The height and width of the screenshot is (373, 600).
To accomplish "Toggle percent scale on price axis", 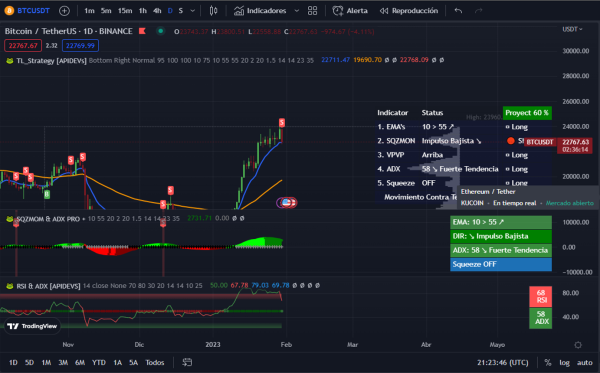I will pos(548,362).
